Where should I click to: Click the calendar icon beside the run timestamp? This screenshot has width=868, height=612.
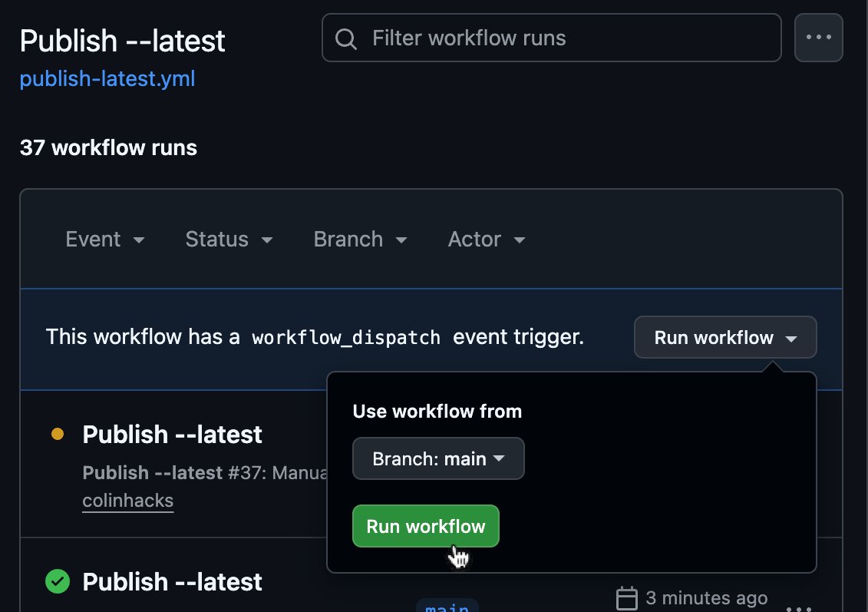tap(629, 597)
